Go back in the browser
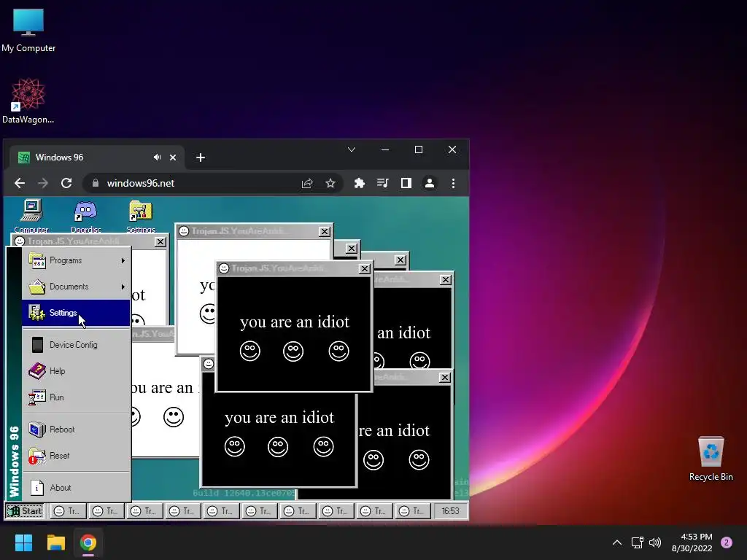Screen dimensions: 747x560 pyautogui.click(x=20, y=183)
